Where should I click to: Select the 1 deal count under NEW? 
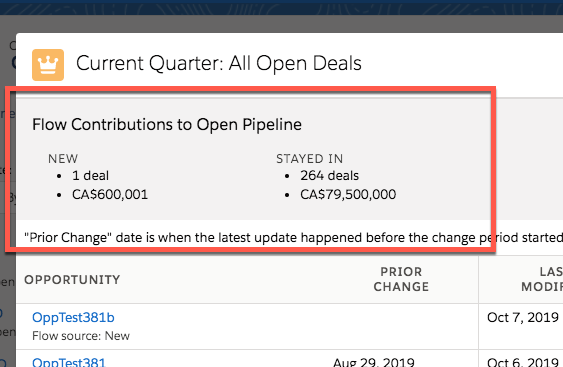[x=90, y=176]
